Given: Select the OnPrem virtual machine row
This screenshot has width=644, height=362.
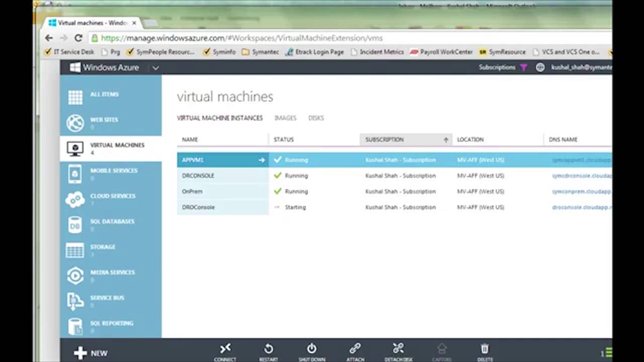Looking at the screenshot, I should pos(394,191).
